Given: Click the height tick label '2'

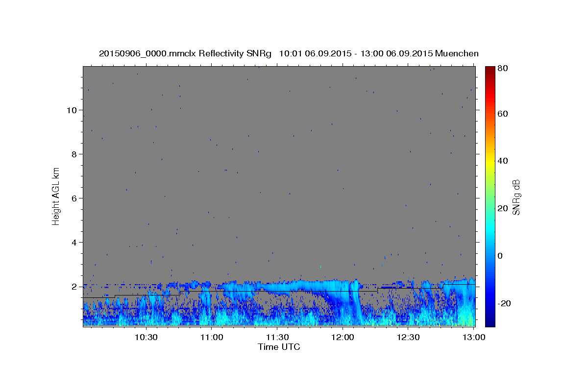Looking at the screenshot, I should (x=75, y=287).
